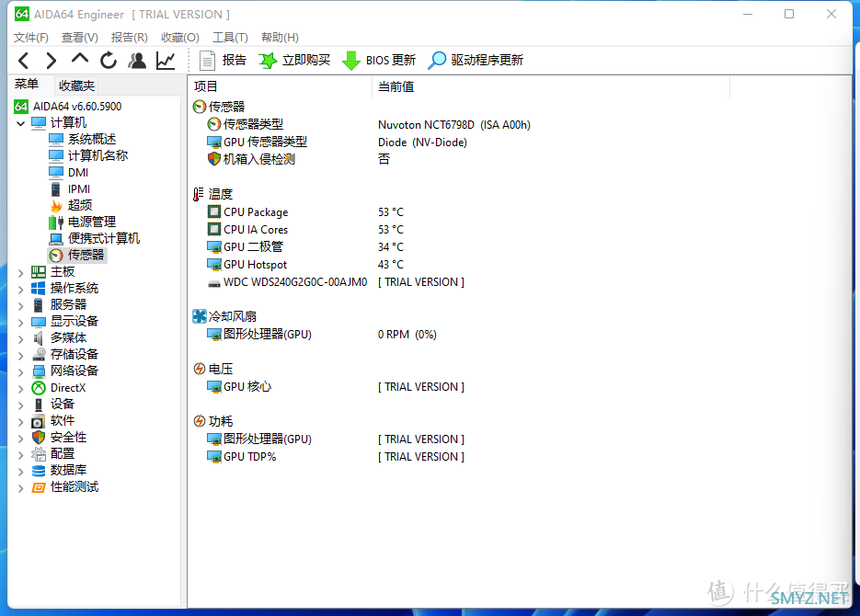Click the 驱动程序更新 toolbar label
The image size is (860, 616).
[487, 61]
